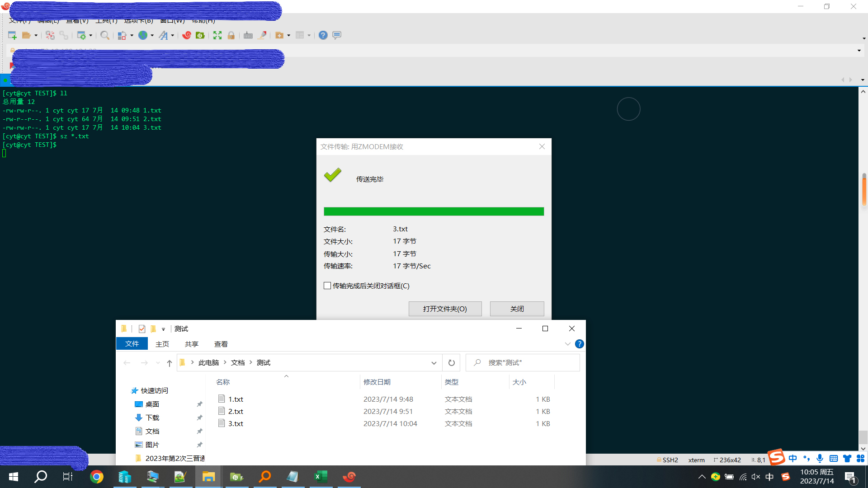The image size is (868, 488).
Task: Click the globe icon in the toolbar
Action: tap(143, 35)
